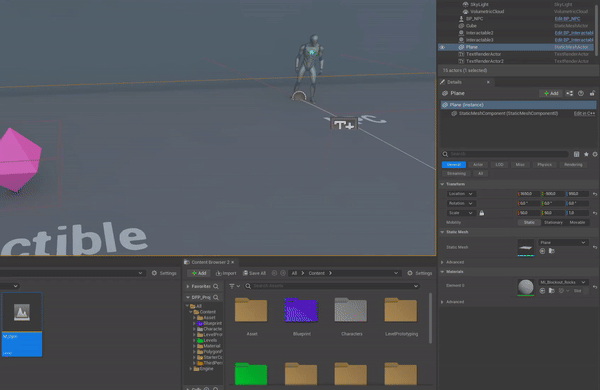
Task: Go forward in Content Browser history
Action: [x=283, y=273]
